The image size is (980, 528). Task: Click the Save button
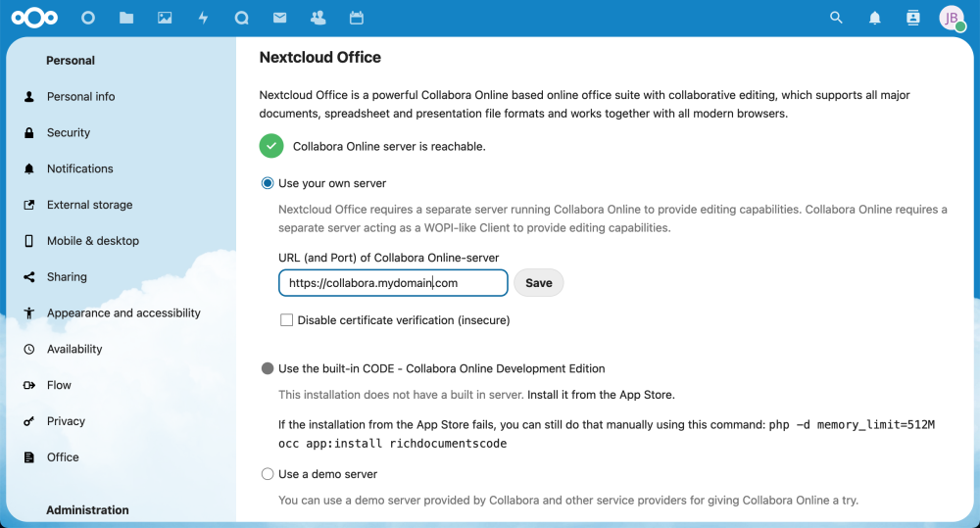click(x=539, y=283)
